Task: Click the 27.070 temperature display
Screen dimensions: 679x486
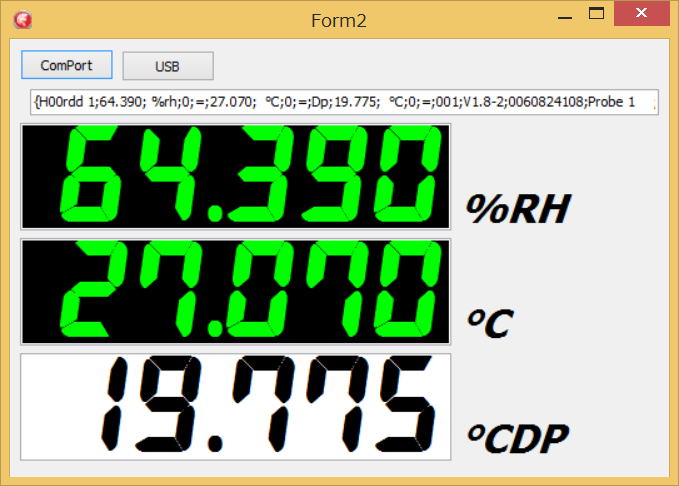Action: click(x=236, y=291)
